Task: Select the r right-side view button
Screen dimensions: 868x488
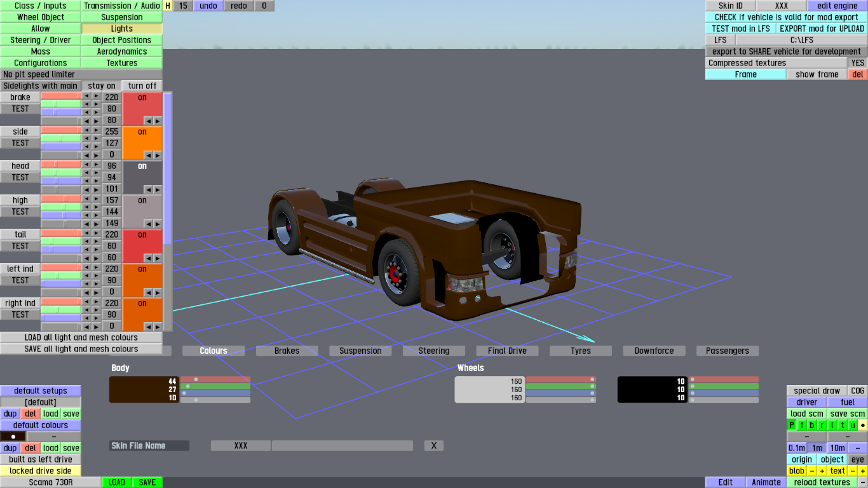Action: 822,425
